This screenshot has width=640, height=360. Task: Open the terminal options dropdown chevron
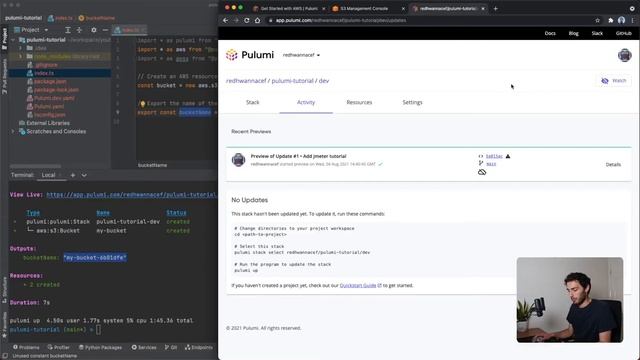pos(84,175)
